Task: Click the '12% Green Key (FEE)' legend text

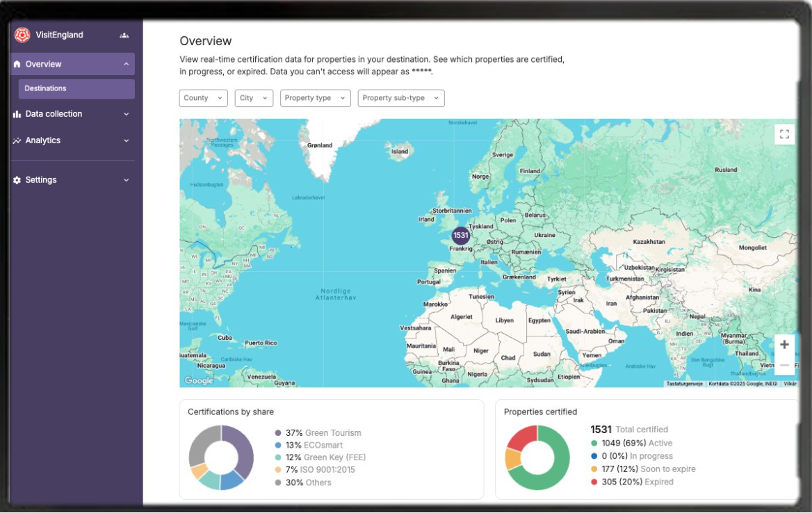Action: tap(326, 457)
